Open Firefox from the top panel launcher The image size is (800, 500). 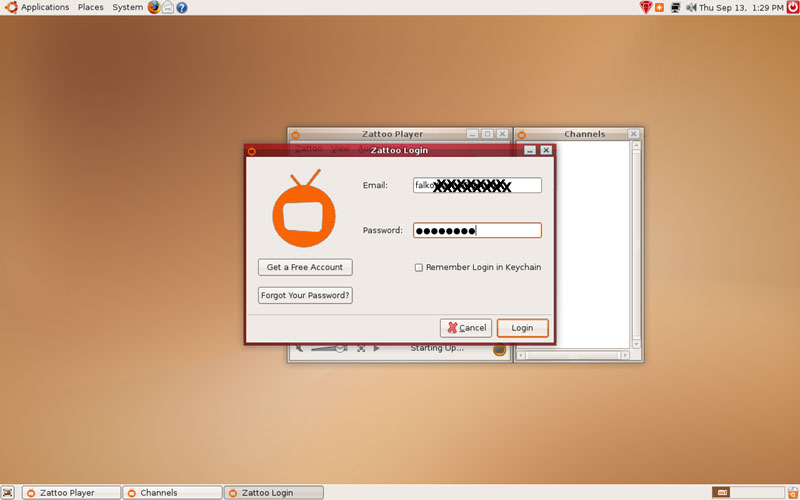tap(154, 7)
